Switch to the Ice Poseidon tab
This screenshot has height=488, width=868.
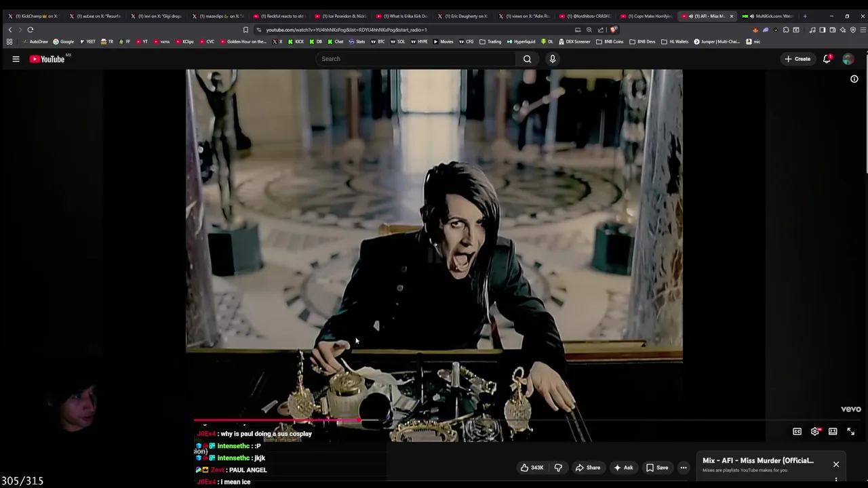point(342,16)
